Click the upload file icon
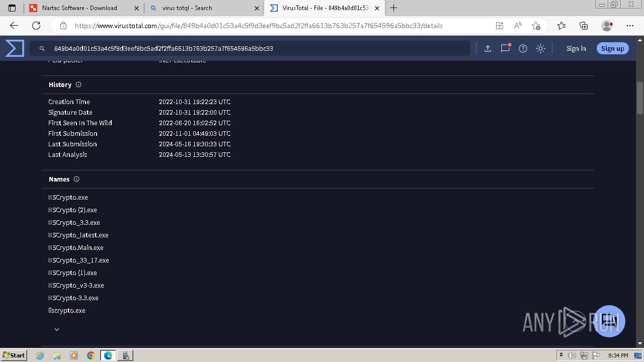The height and width of the screenshot is (362, 644). coord(488,49)
